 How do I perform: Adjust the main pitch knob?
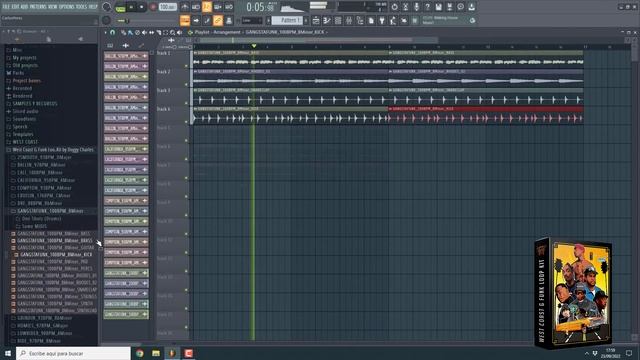coord(107,20)
